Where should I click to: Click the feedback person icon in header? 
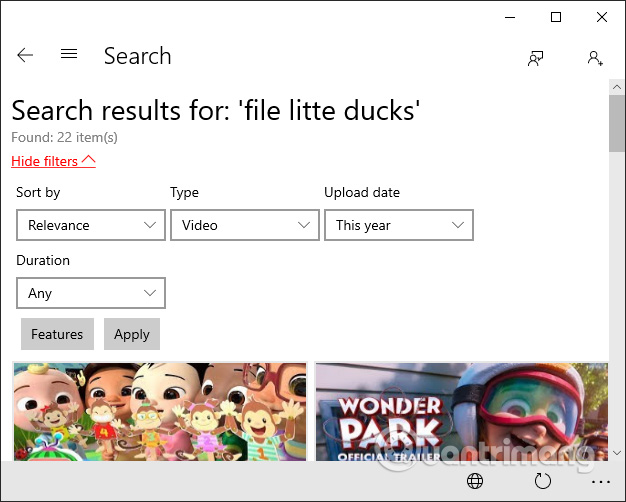(535, 58)
